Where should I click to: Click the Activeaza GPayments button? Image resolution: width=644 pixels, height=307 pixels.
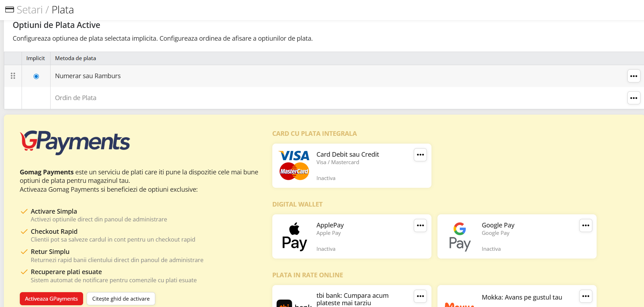tap(51, 299)
